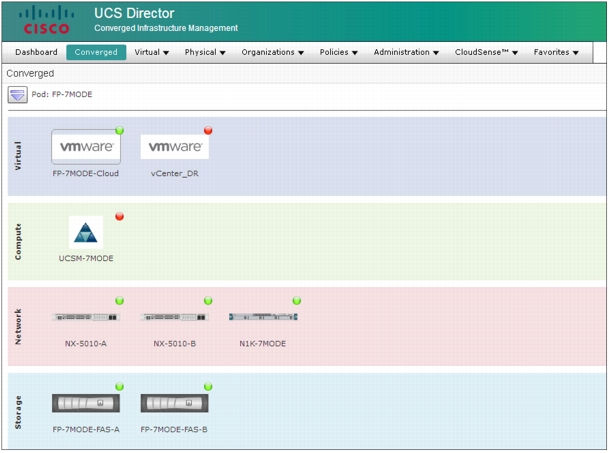Expand the Administration menu
Screen dimensions: 609x453
(406, 52)
